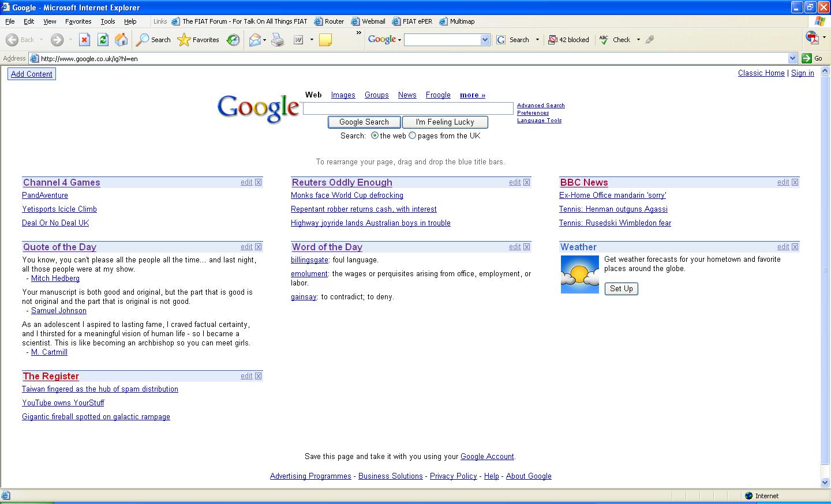Open the Images search link
Screen dimensions: 831x504
343,95
